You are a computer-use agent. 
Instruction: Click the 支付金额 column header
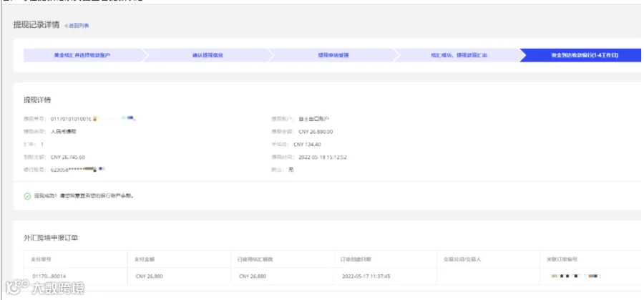click(145, 259)
